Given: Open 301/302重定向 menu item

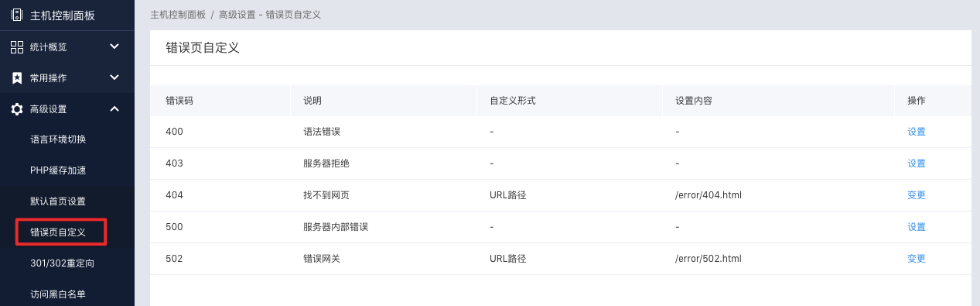Looking at the screenshot, I should (x=62, y=263).
